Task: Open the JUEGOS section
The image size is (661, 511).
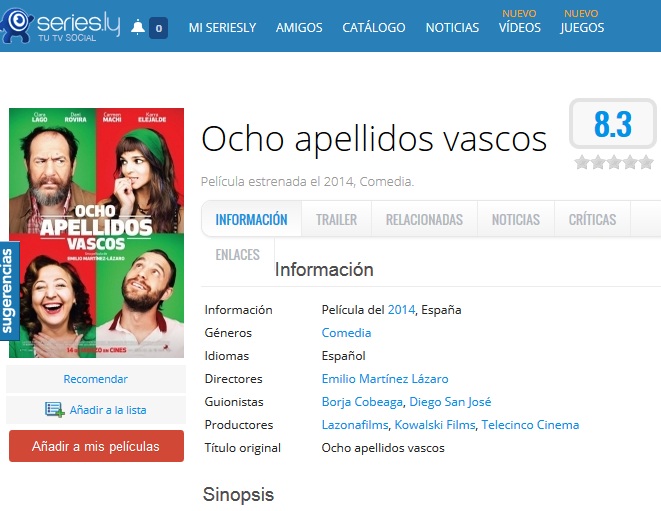Action: tap(582, 27)
